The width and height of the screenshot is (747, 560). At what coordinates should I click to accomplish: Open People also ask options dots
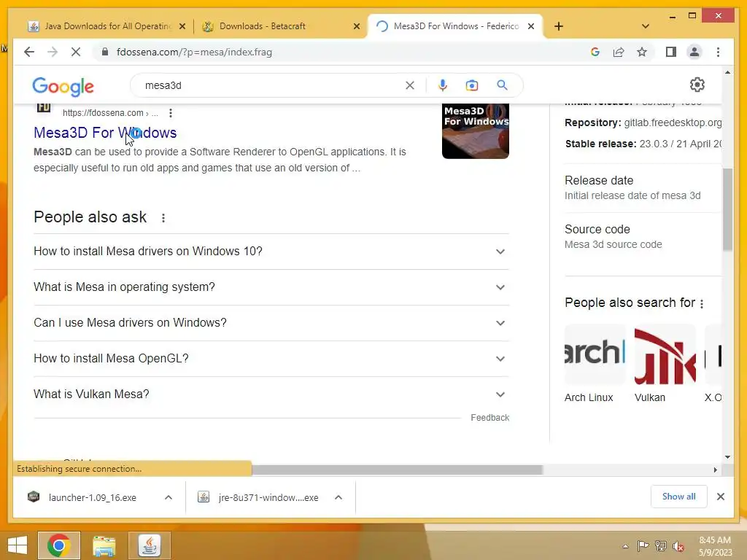point(163,217)
